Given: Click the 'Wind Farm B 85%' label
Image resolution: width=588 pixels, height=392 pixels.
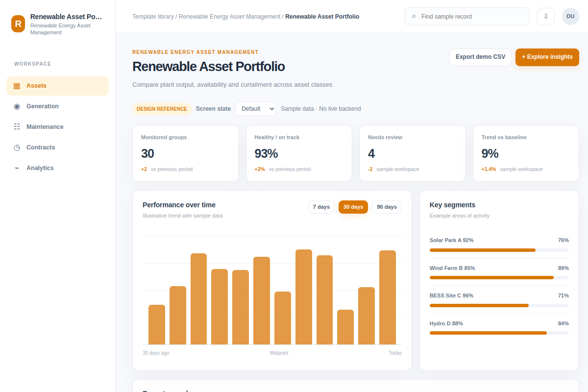Looking at the screenshot, I should click(x=452, y=268).
